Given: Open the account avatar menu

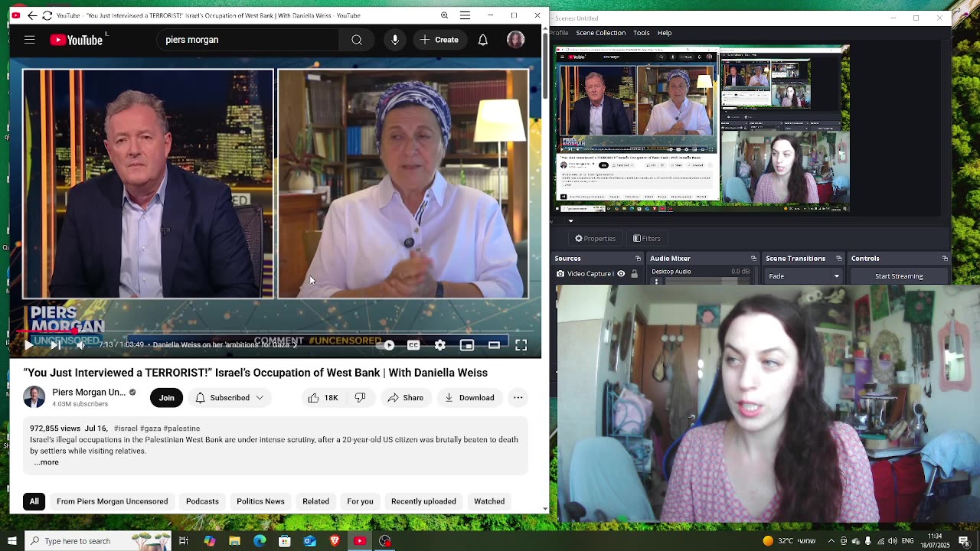Looking at the screenshot, I should pyautogui.click(x=515, y=40).
